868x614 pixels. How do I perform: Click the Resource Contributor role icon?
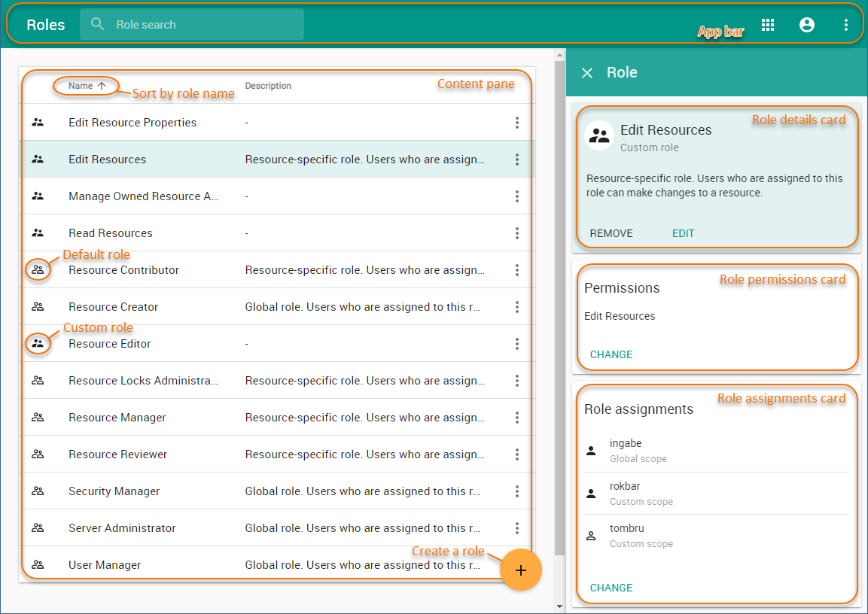38,269
